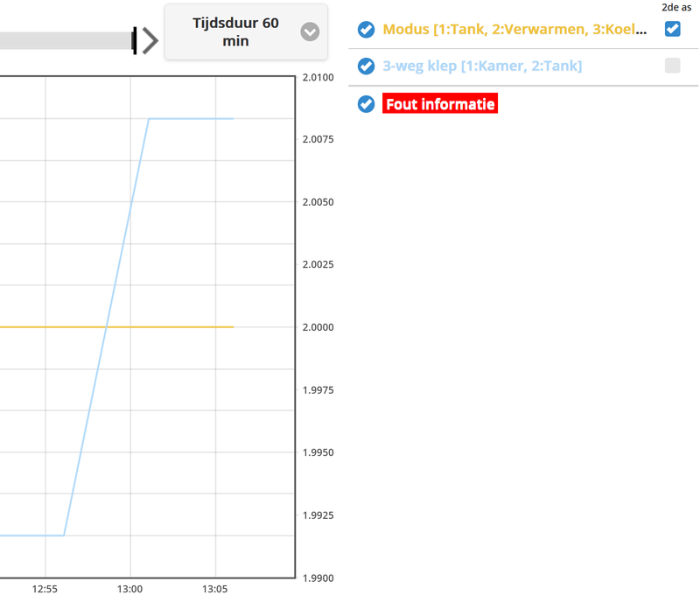The width and height of the screenshot is (700, 609).
Task: Click the gray time range slider track
Action: [x=61, y=40]
